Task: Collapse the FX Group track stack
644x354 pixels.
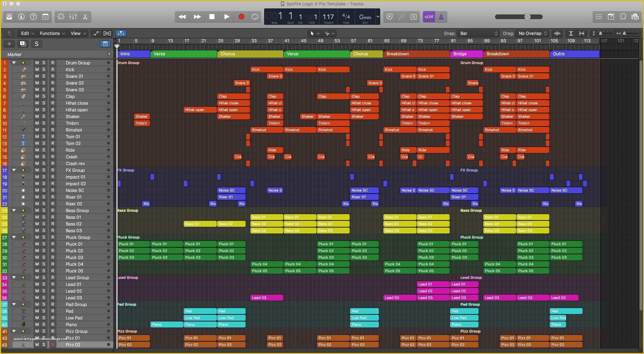Action: [14, 170]
